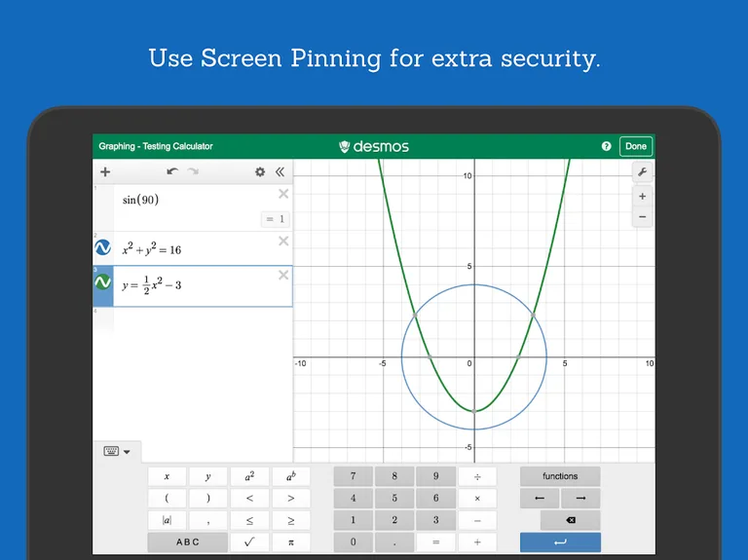Screen dimensions: 748x560
Task: Tap the multiplication key
Action: pos(477,498)
